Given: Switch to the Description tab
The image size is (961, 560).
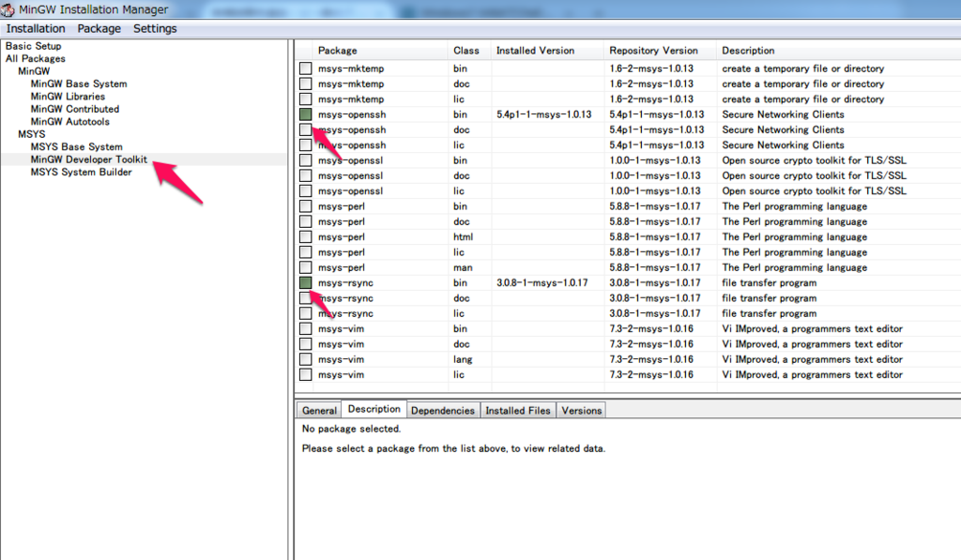Looking at the screenshot, I should [x=374, y=409].
